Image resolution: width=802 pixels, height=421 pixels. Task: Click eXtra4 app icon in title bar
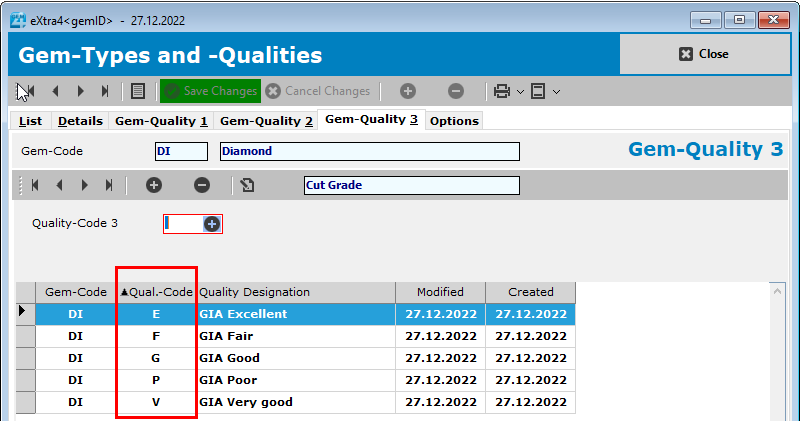pos(18,20)
